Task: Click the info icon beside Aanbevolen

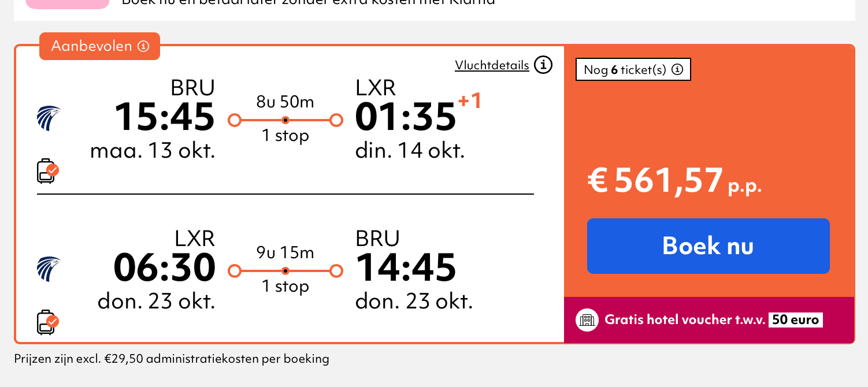Action: click(x=143, y=46)
